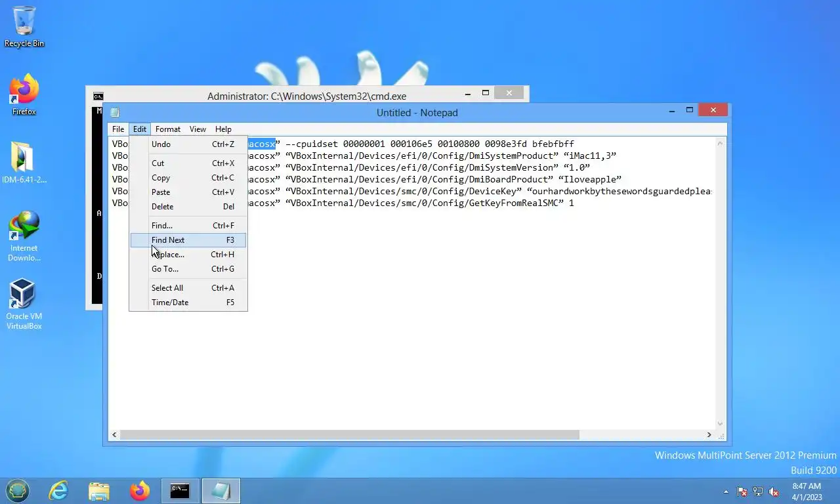Open Internet Explorer from the taskbar

click(x=58, y=491)
